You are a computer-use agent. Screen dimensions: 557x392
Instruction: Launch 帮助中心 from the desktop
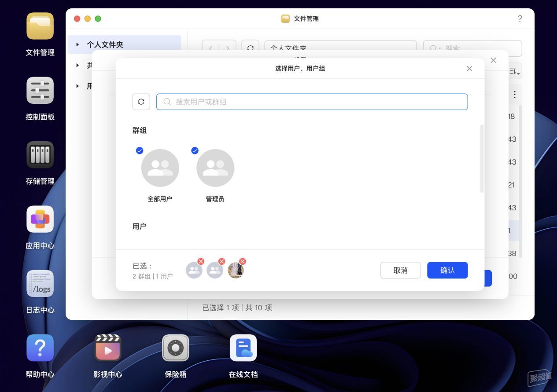click(x=40, y=348)
